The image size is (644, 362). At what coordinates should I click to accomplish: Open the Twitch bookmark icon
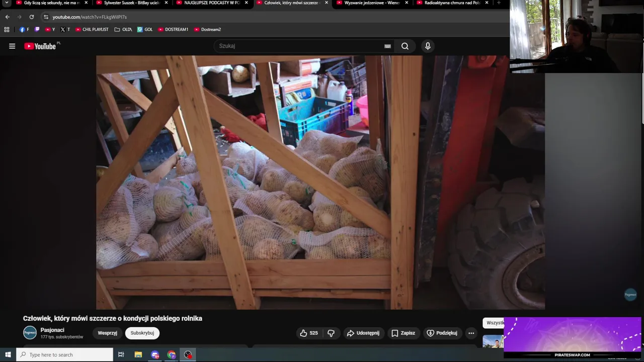click(37, 30)
